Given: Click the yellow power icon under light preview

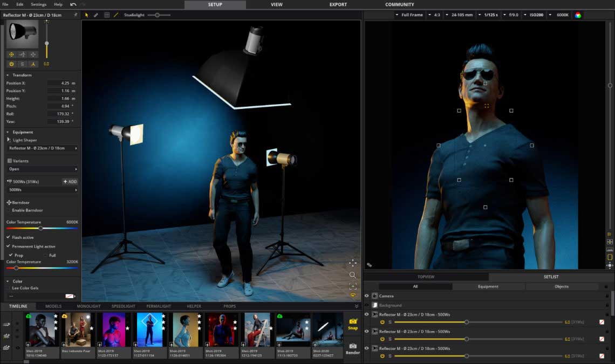Looking at the screenshot, I should (x=11, y=64).
